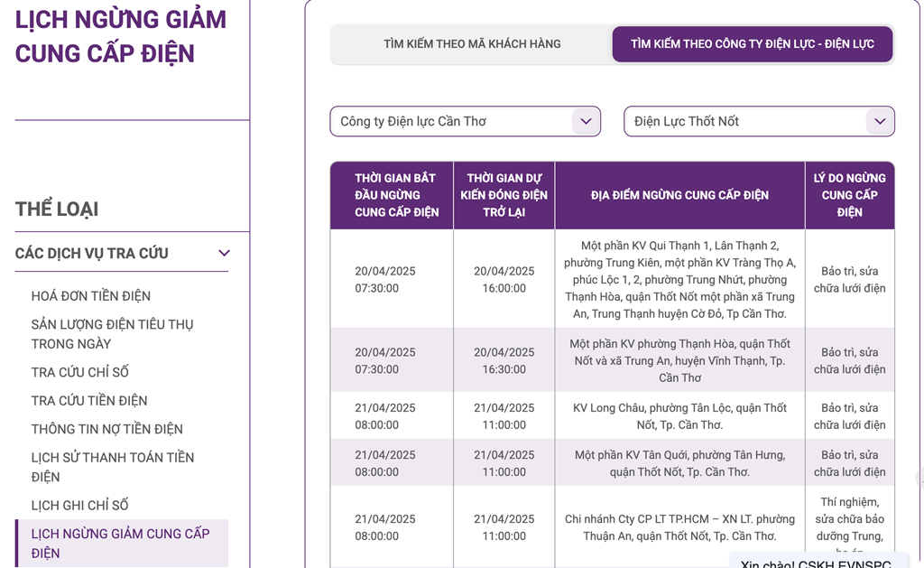Viewport: 924px width, 568px height.
Task: Select Lịch ngừng giảm cung cấp điện menu item
Action: pos(120,543)
